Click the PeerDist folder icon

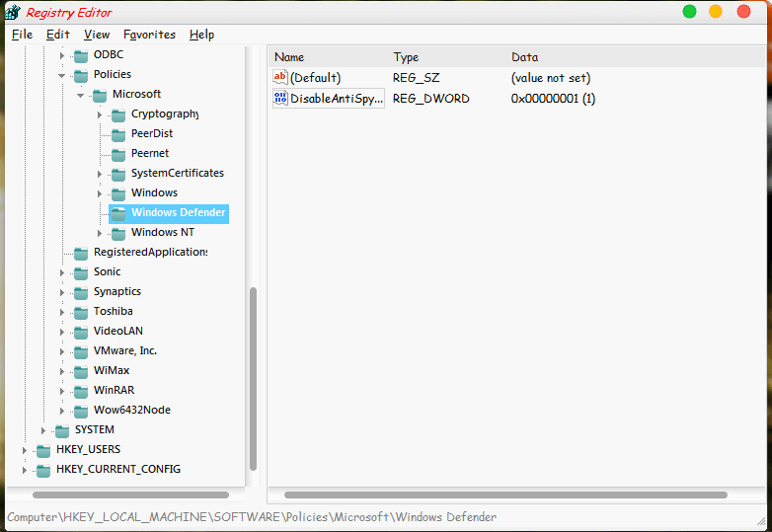click(118, 135)
